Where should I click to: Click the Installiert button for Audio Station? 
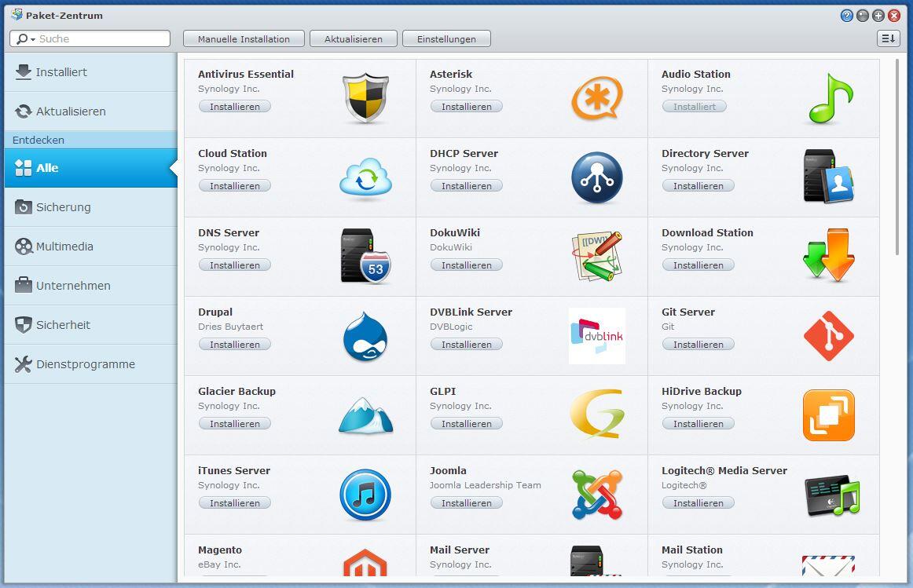pyautogui.click(x=694, y=107)
